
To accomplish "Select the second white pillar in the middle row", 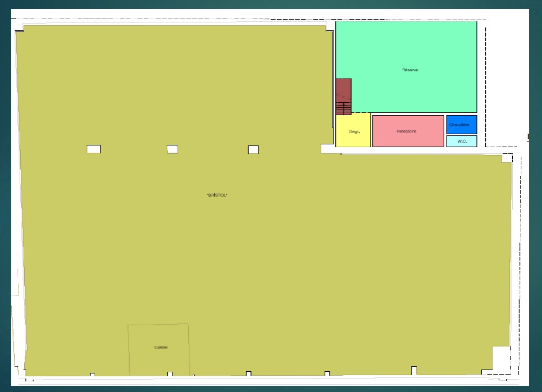I will point(172,149).
